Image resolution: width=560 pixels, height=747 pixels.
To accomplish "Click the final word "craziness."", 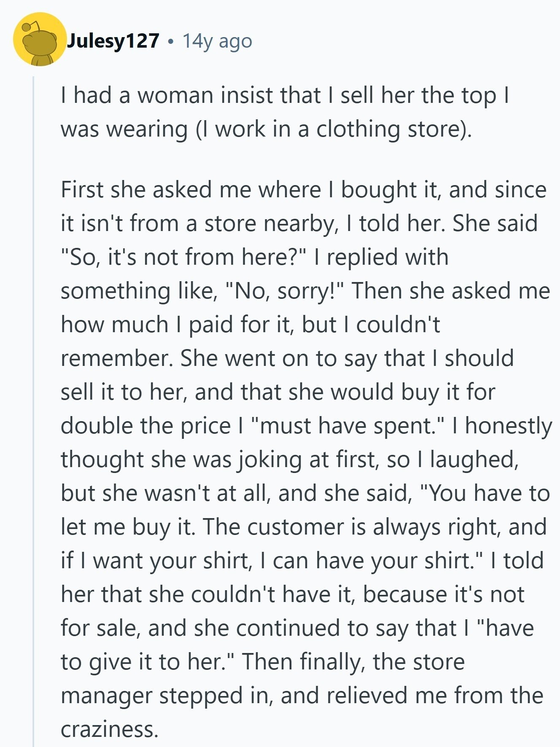I will (109, 729).
